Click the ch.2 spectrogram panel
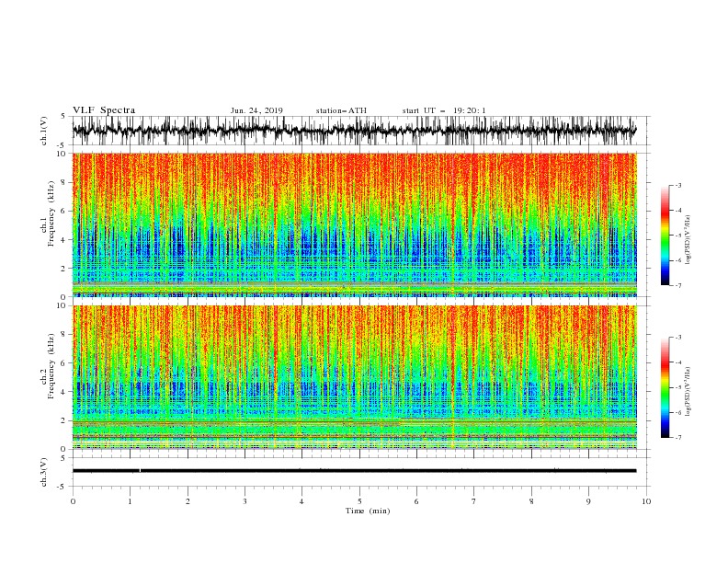The image size is (728, 563). pos(354,377)
